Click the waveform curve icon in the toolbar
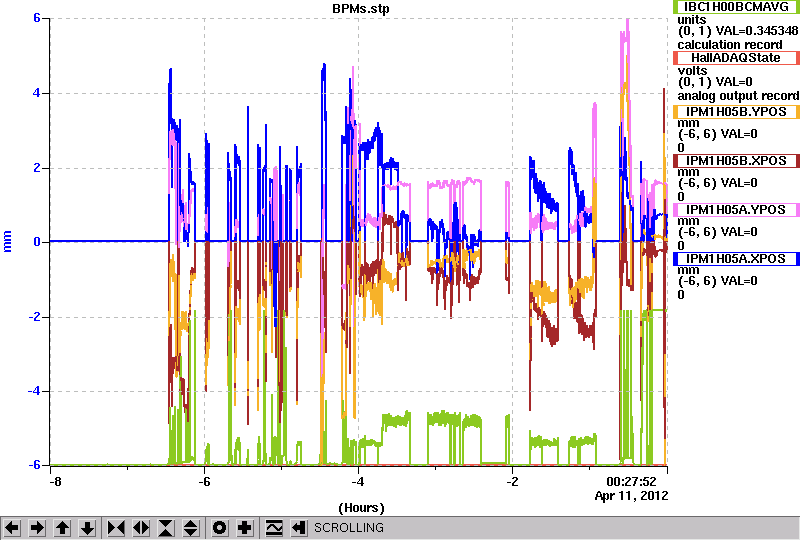 point(274,527)
